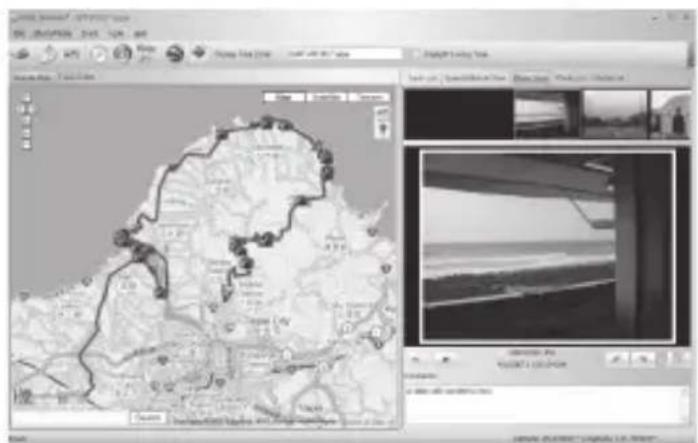Open the Speed/Altitude View tab

[x=475, y=78]
